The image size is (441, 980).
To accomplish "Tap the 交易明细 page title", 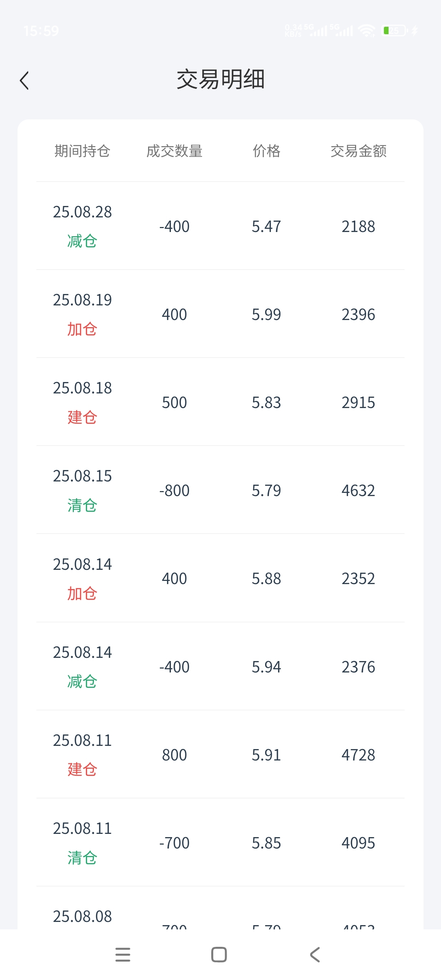I will click(220, 79).
